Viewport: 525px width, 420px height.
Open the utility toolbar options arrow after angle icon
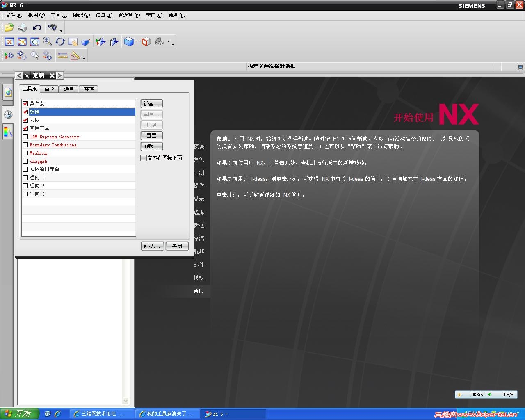(x=84, y=58)
